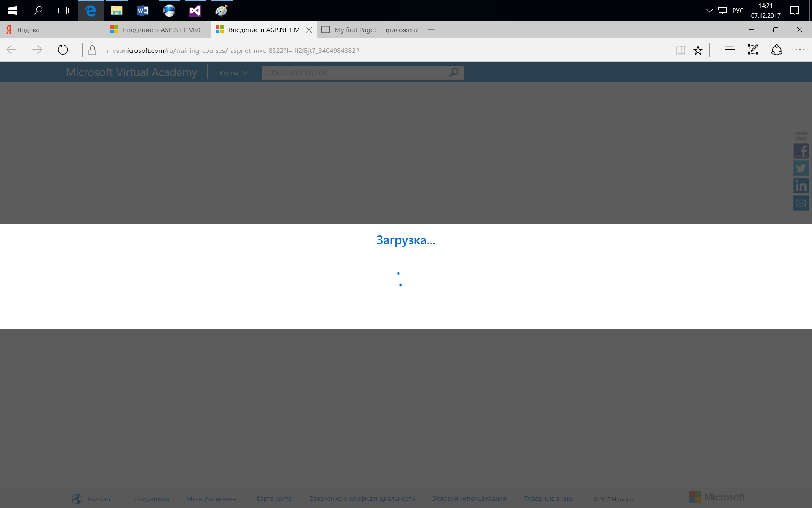This screenshot has height=508, width=812.
Task: Switch to first Введение в ASP.NET MVC tab
Action: [158, 30]
